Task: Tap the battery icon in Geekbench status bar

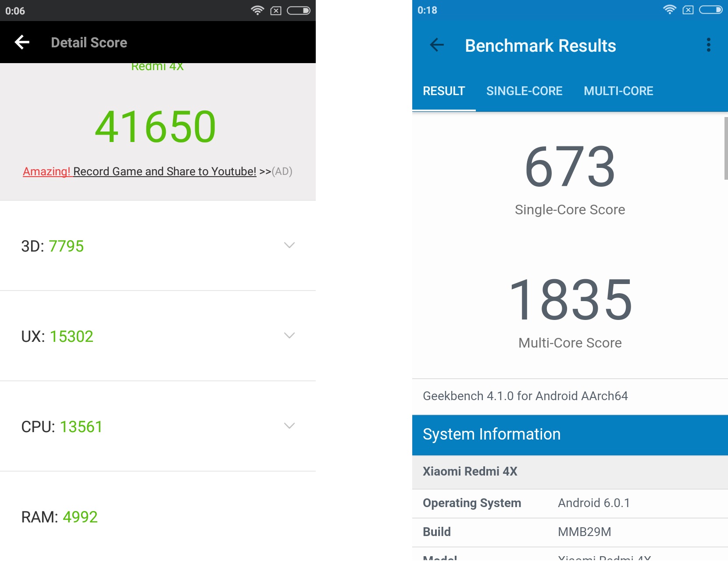Action: tap(711, 10)
